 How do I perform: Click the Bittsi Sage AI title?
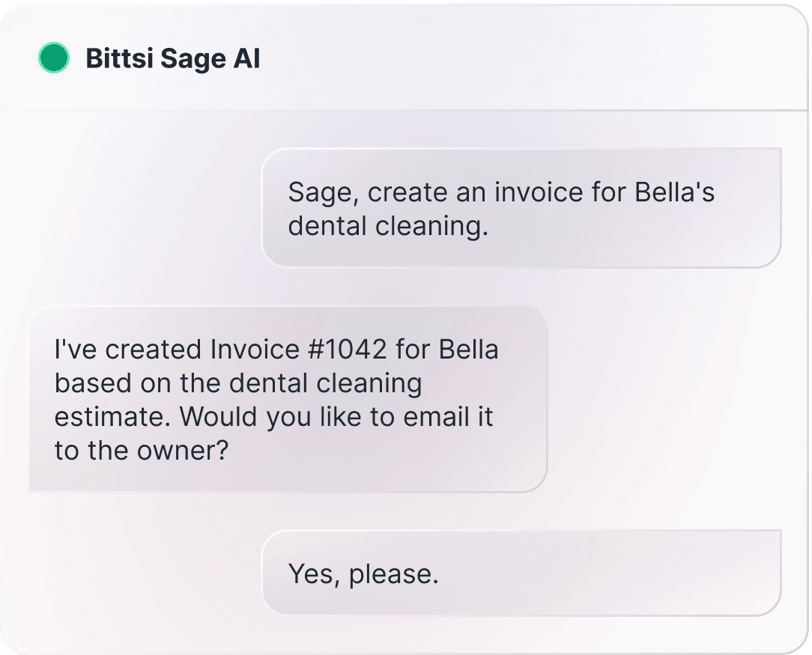(x=173, y=58)
